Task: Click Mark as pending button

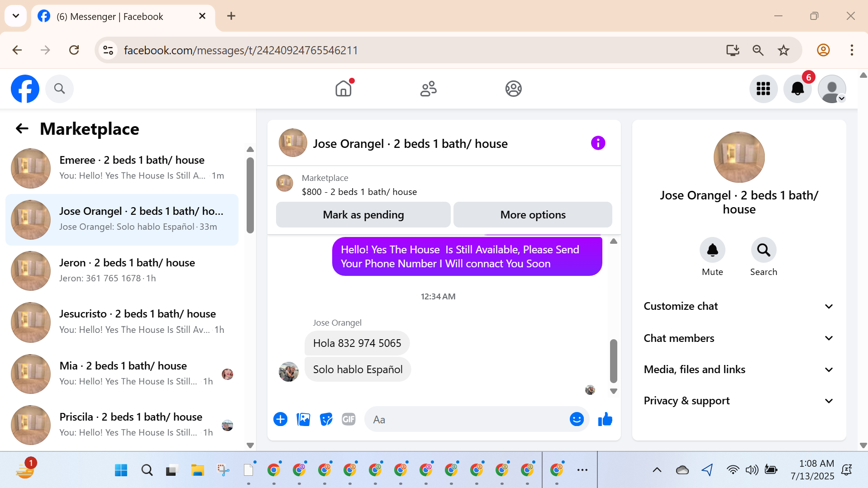Action: [363, 215]
